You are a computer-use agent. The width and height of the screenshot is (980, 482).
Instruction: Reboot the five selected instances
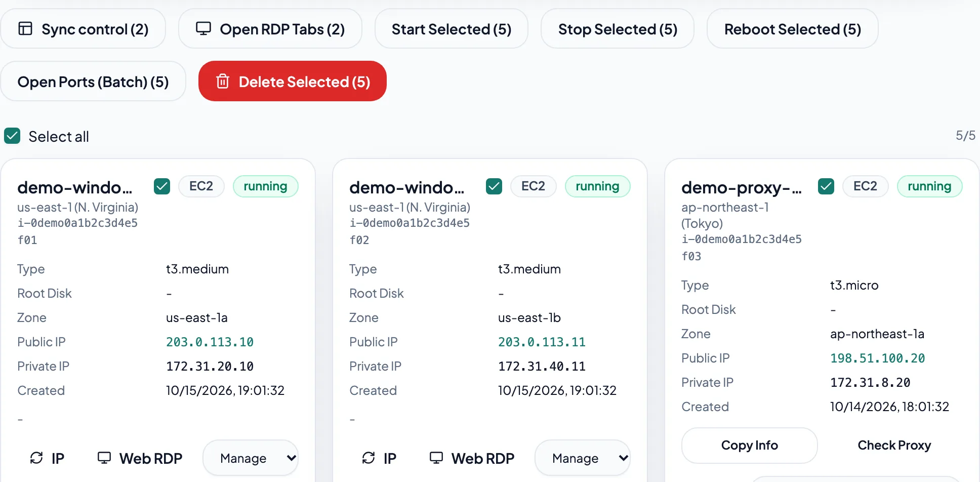(x=793, y=29)
